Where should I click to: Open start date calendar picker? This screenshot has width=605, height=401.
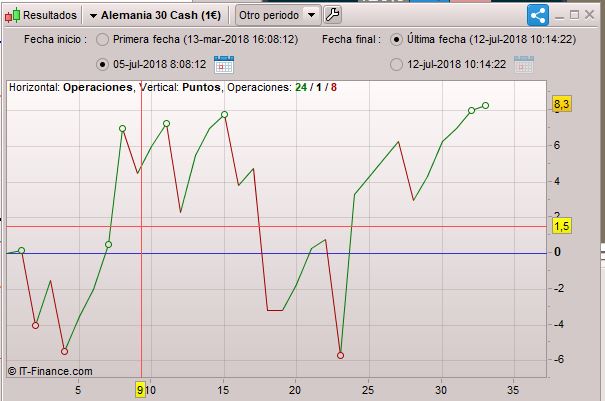coord(224,64)
